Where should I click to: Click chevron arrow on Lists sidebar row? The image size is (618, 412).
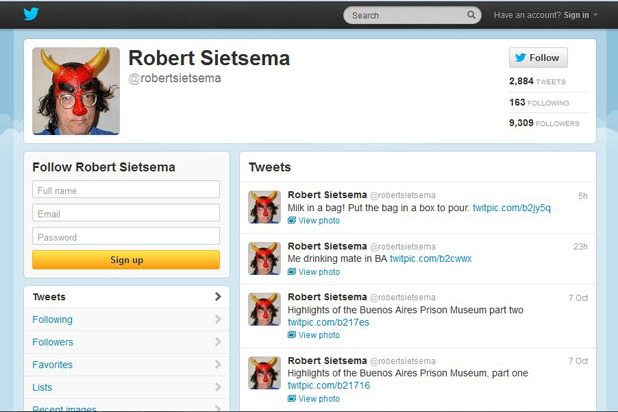[218, 387]
